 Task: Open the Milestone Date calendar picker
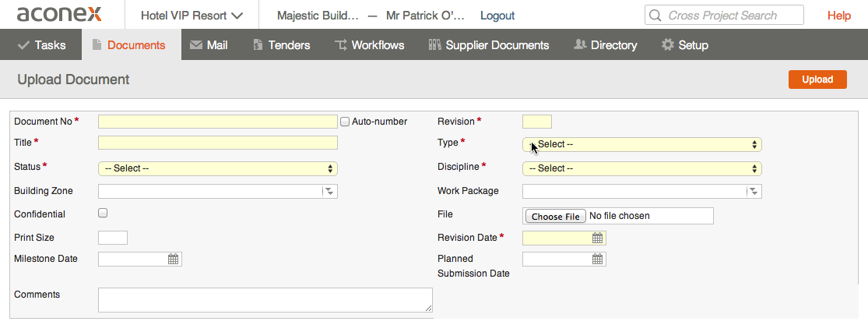(174, 259)
